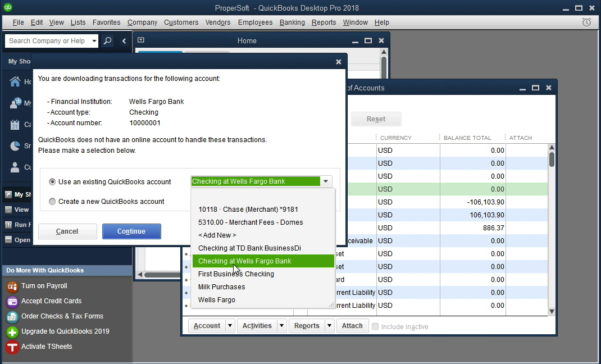This screenshot has width=601, height=364.
Task: Choose First Business Checking option
Action: [263, 274]
